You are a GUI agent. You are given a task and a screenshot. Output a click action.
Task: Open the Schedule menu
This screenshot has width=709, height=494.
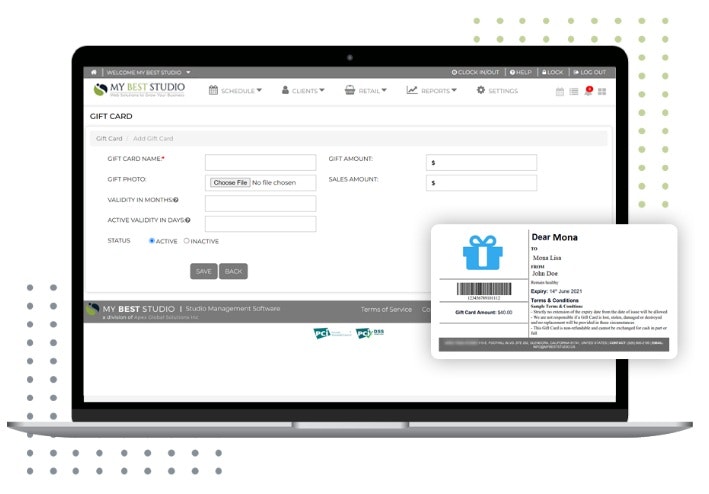coord(235,90)
